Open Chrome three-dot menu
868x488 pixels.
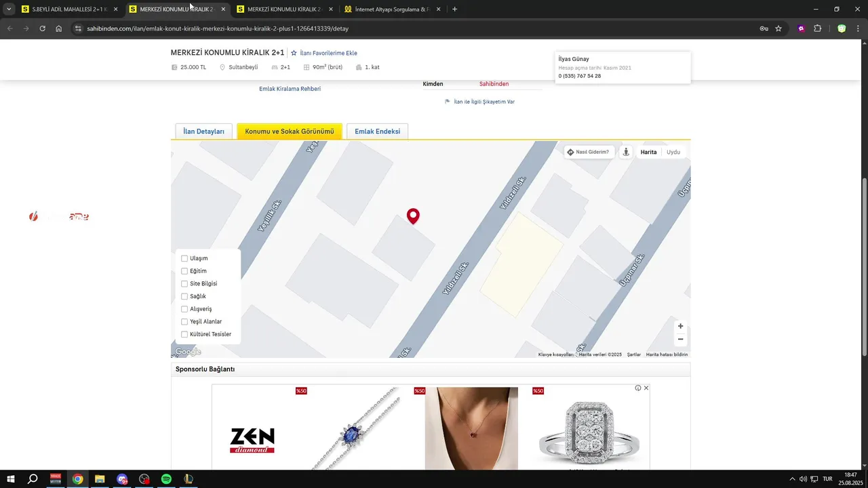point(858,28)
